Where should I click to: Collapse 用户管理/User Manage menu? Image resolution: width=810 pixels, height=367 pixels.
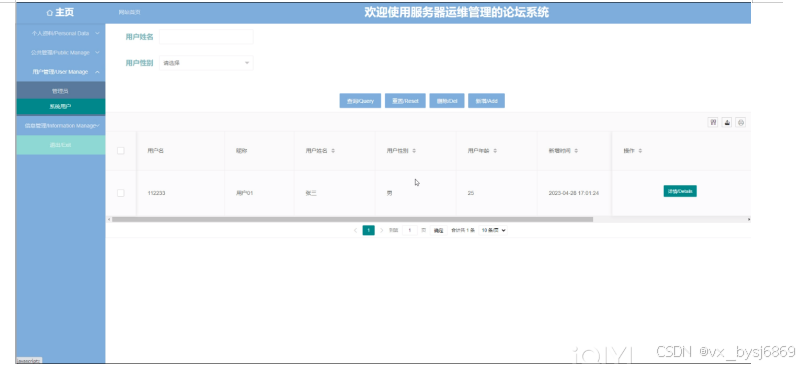pyautogui.click(x=60, y=72)
